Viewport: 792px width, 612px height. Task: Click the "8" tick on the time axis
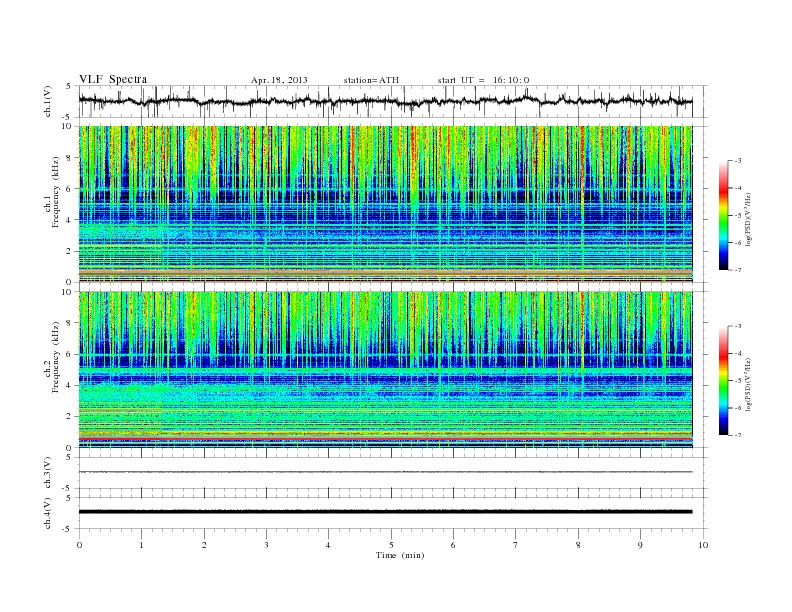(578, 545)
